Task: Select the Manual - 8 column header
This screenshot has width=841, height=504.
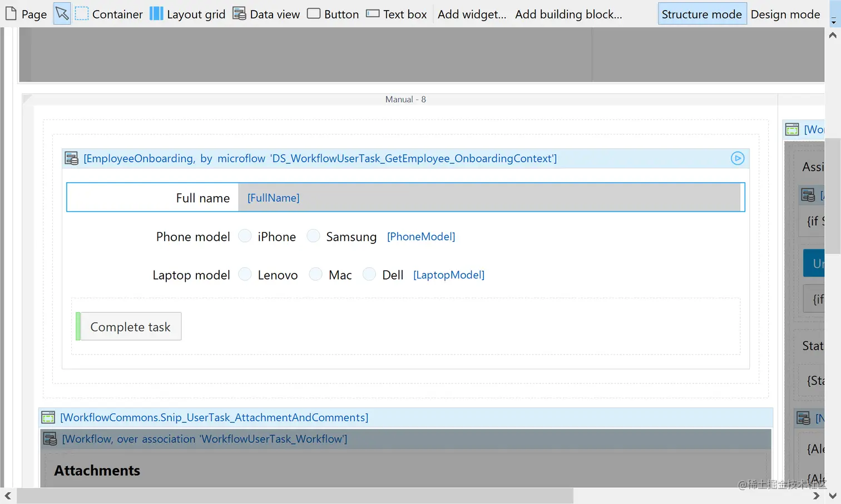Action: [405, 99]
